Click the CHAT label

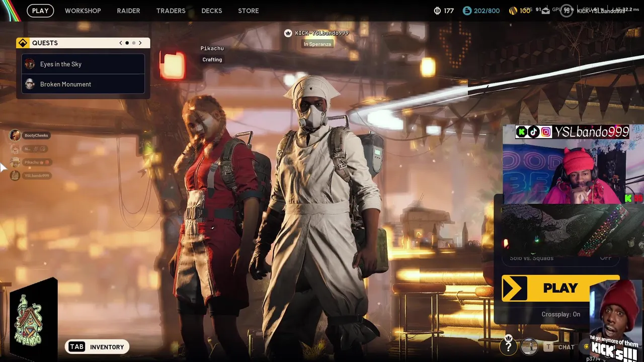pyautogui.click(x=566, y=347)
